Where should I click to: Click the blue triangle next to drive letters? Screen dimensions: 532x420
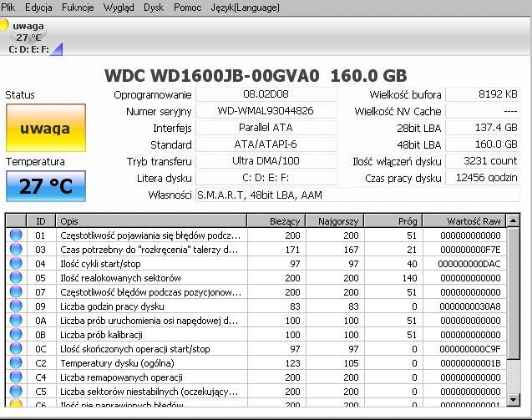point(57,49)
